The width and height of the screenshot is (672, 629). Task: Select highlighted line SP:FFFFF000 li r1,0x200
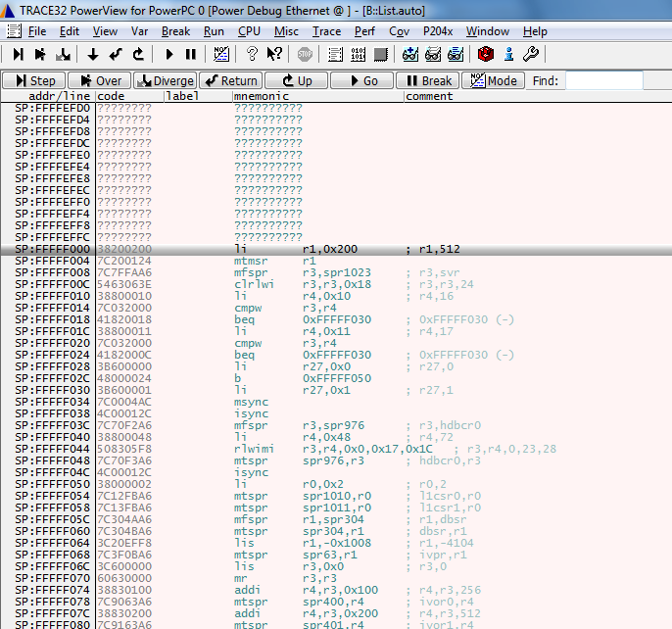(336, 249)
